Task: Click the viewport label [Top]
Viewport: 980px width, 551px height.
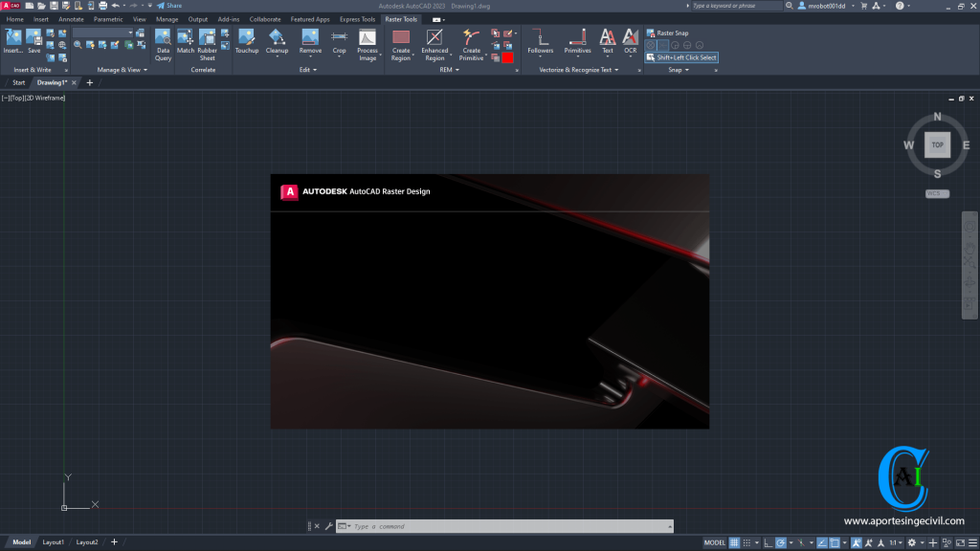Action: [17, 99]
